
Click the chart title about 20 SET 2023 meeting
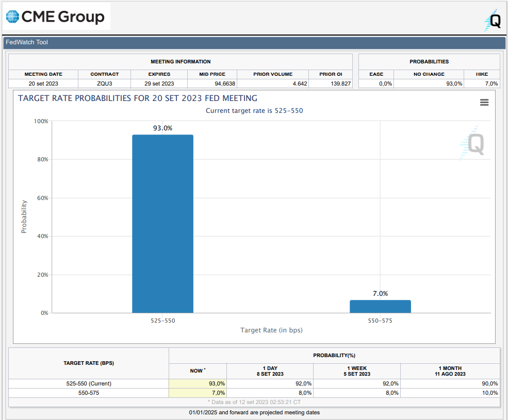[138, 98]
